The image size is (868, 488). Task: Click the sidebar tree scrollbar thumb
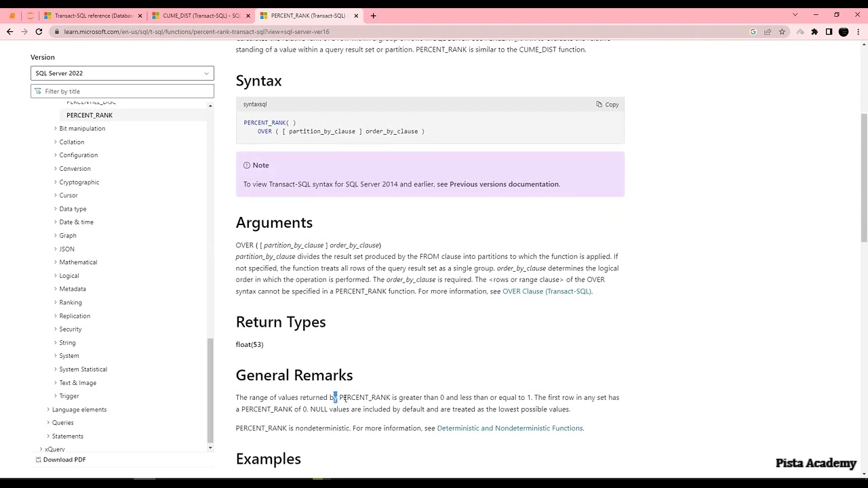pos(210,390)
